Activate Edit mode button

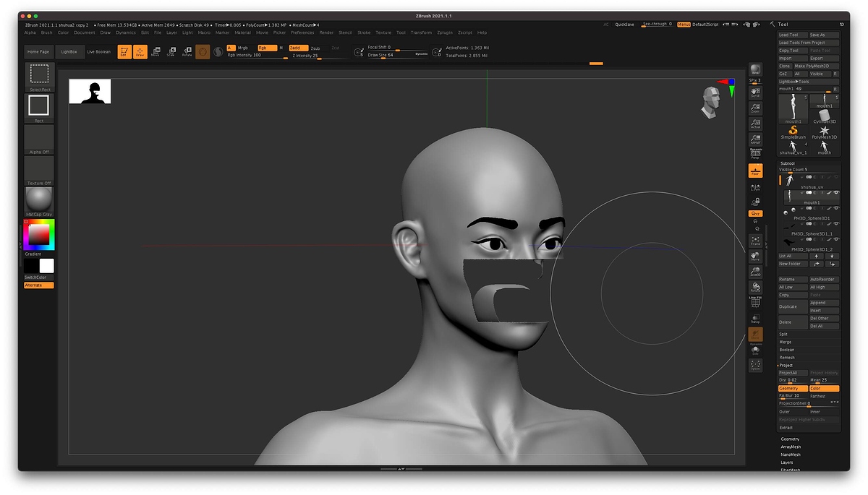tap(124, 51)
